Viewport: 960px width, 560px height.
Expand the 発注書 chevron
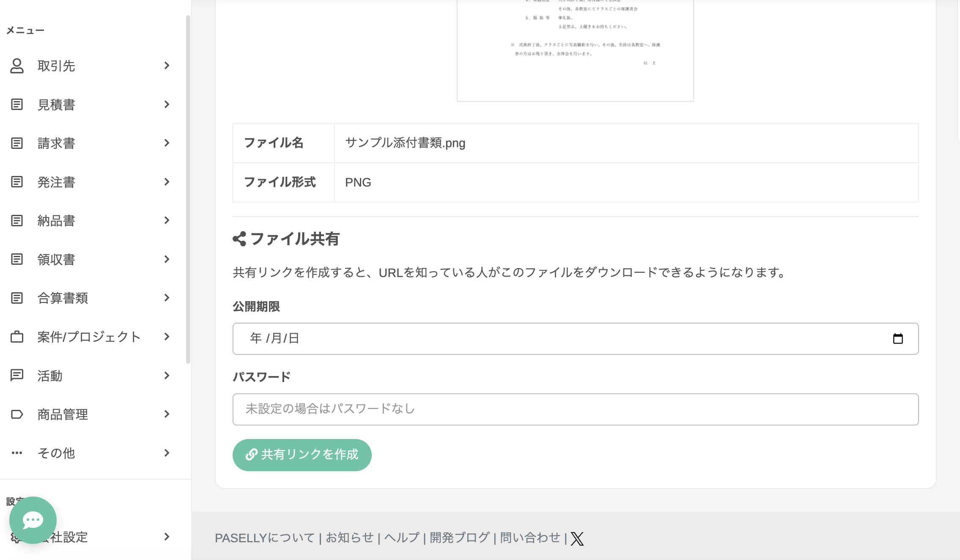tap(167, 182)
